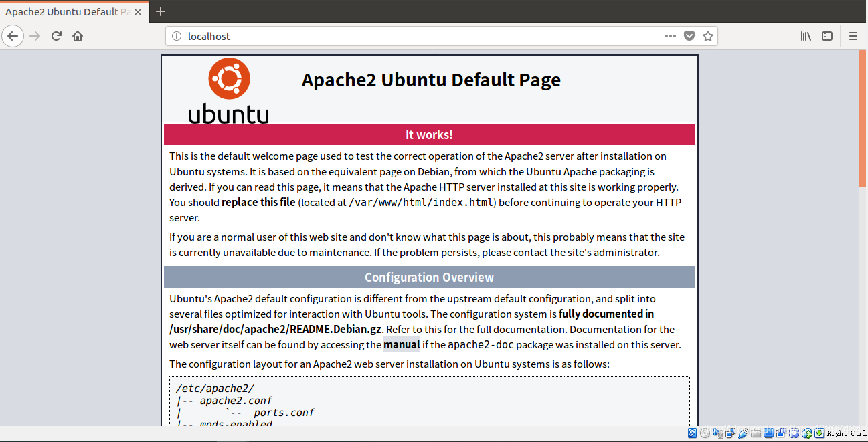Click the VirtualBox hard disk activity icon
This screenshot has width=868, height=442.
click(691, 433)
